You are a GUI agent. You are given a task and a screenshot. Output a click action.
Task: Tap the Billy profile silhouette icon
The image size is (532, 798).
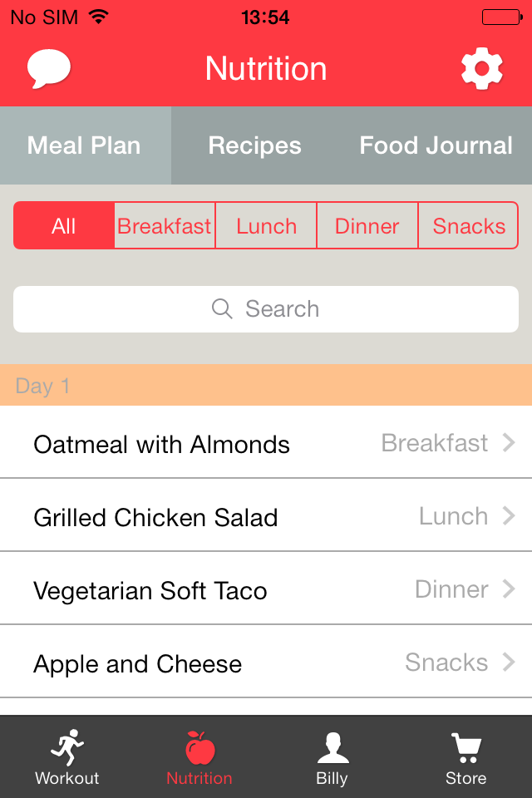(332, 747)
